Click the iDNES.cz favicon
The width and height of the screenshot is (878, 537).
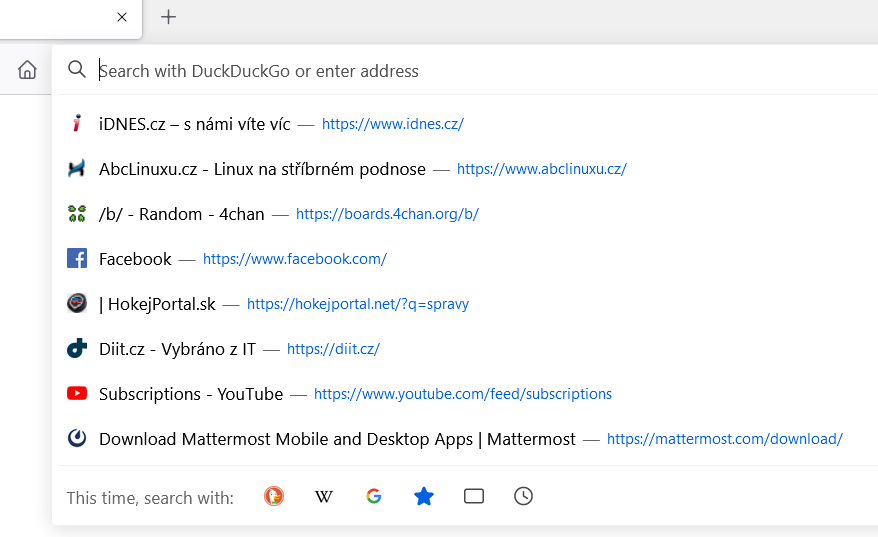[77, 123]
